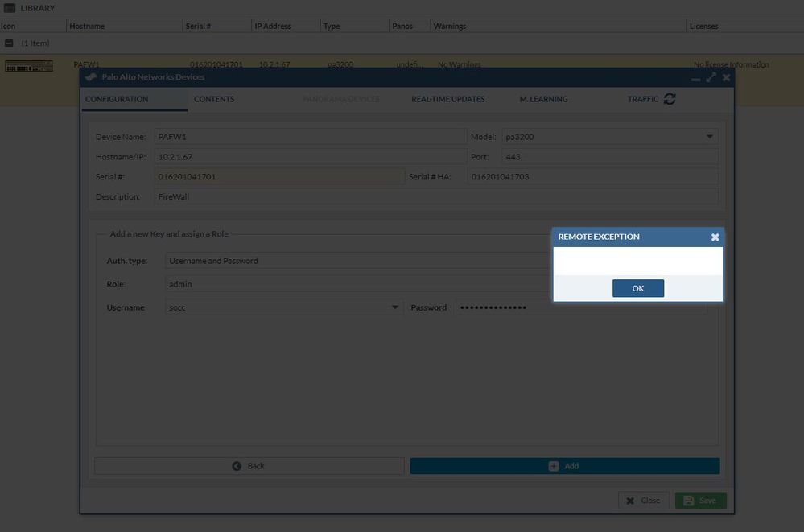Collapse the (1 Item) group in Library
This screenshot has height=532, width=804.
(9, 43)
